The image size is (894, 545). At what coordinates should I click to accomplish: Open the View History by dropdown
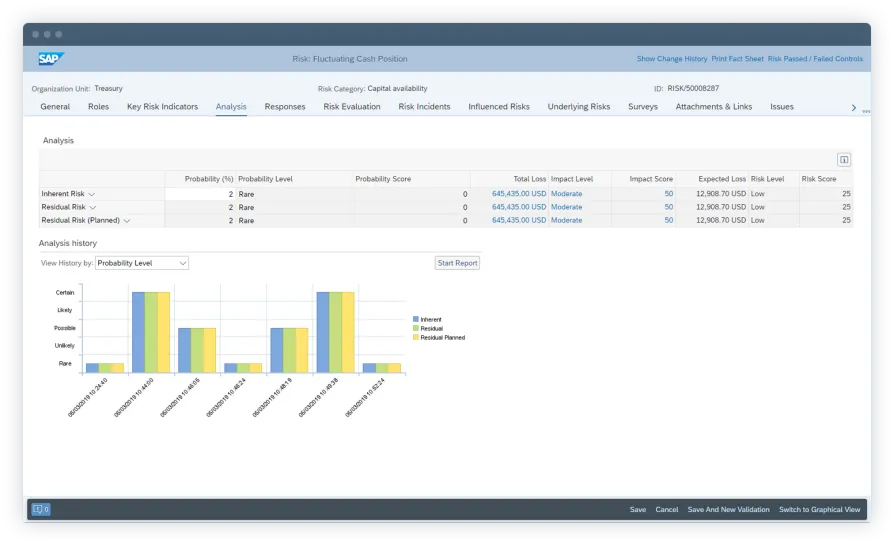142,263
